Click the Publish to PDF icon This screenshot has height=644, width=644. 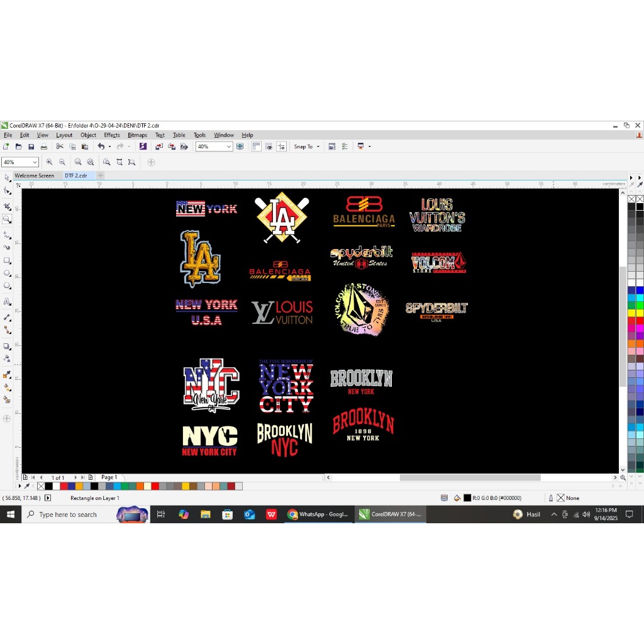tap(184, 146)
